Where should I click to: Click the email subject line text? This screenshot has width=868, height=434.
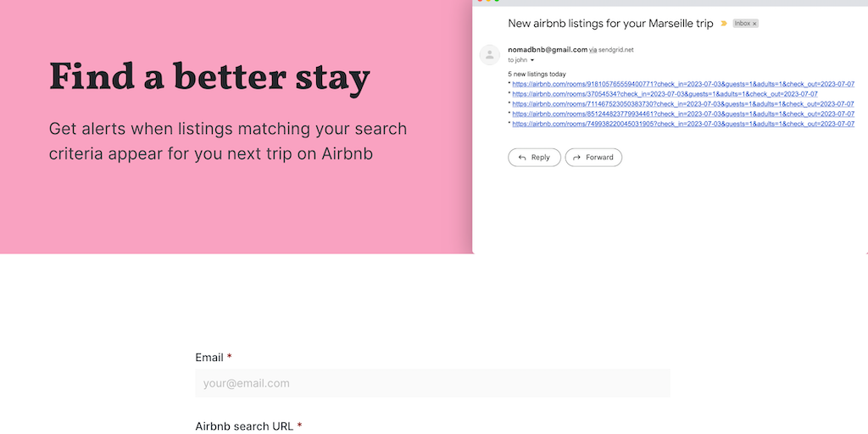tap(610, 24)
